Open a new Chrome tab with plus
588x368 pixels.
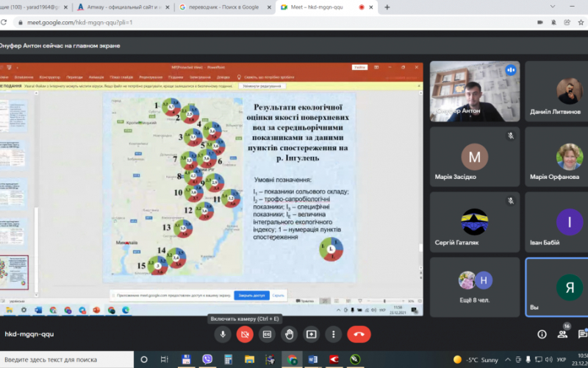click(387, 7)
